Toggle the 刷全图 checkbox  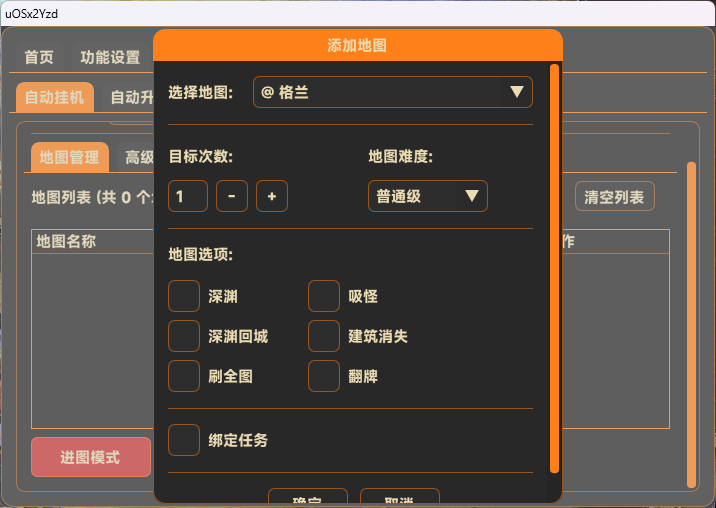point(184,377)
